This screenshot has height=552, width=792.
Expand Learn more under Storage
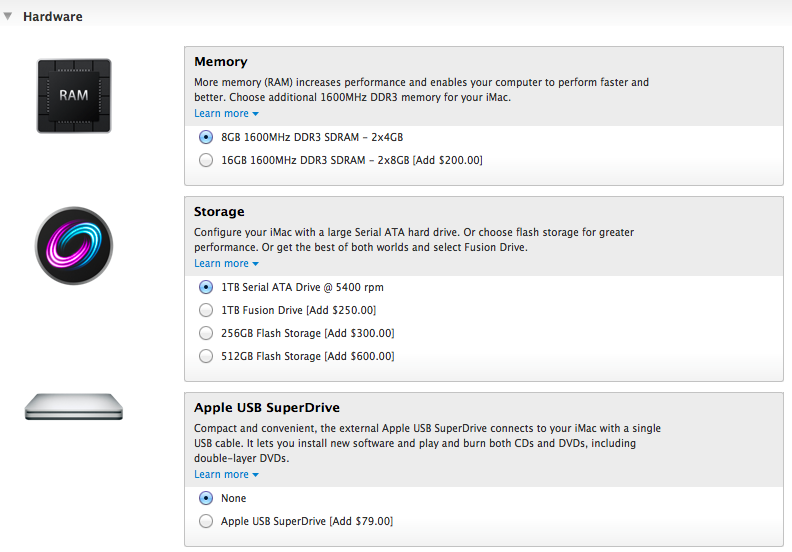[226, 264]
